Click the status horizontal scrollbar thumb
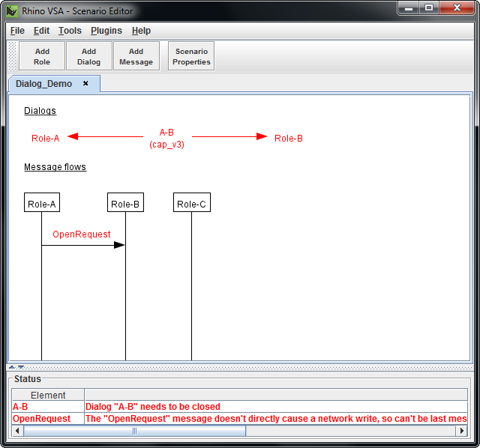 click(x=135, y=431)
